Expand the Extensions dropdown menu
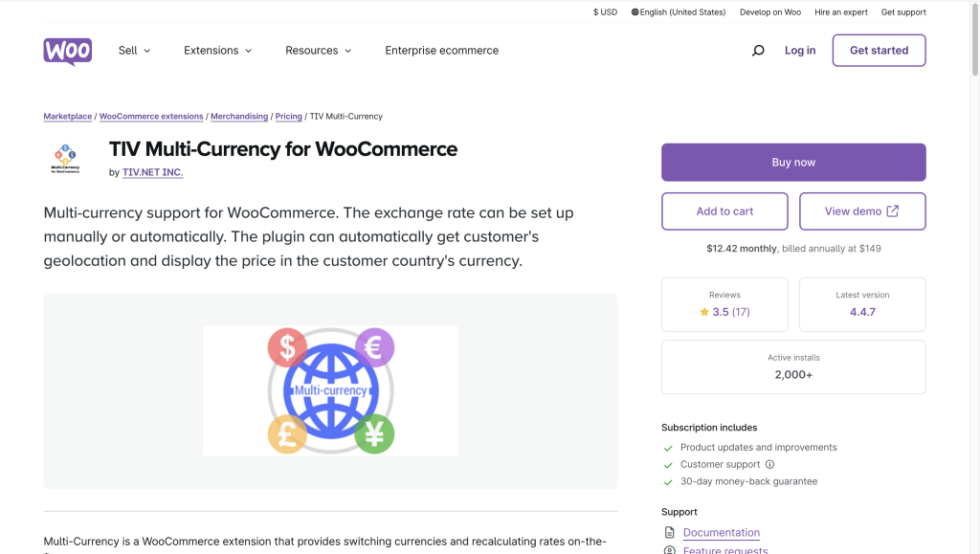 [x=217, y=51]
